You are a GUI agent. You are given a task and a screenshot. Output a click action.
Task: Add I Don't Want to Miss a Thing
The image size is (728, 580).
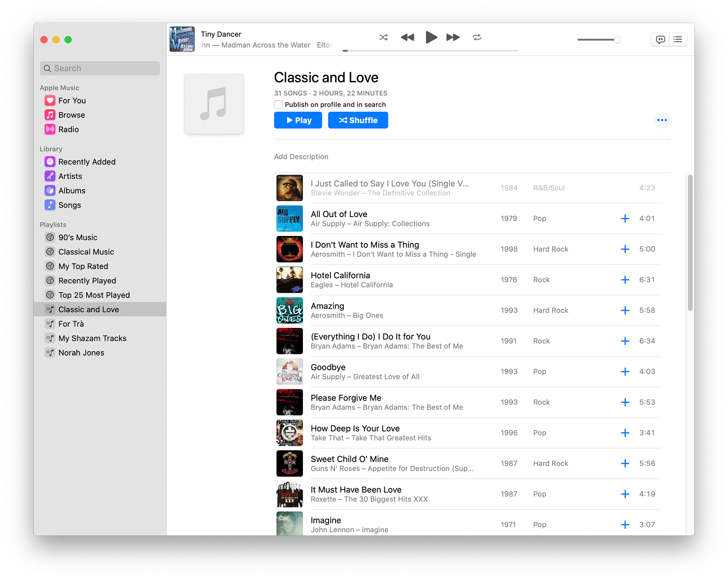pyautogui.click(x=625, y=249)
